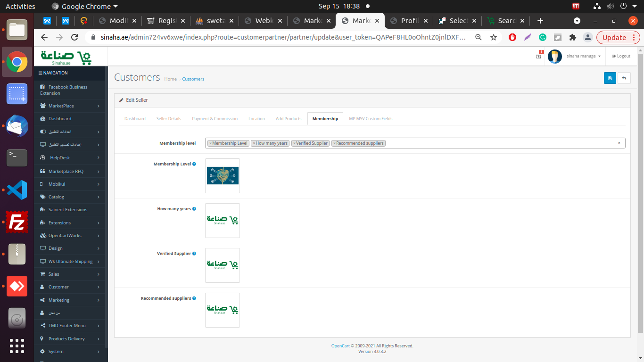The image size is (644, 362).
Task: Open FileZilla from the Ubuntu dock
Action: point(17,222)
